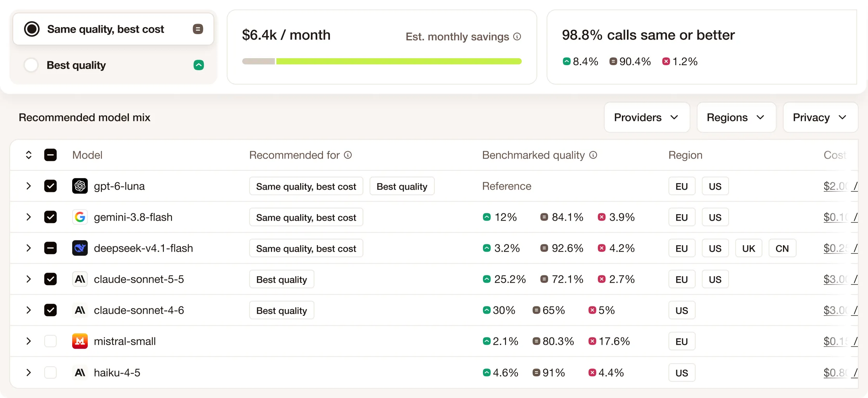868x398 pixels.
Task: Open the Providers dropdown
Action: tap(647, 118)
